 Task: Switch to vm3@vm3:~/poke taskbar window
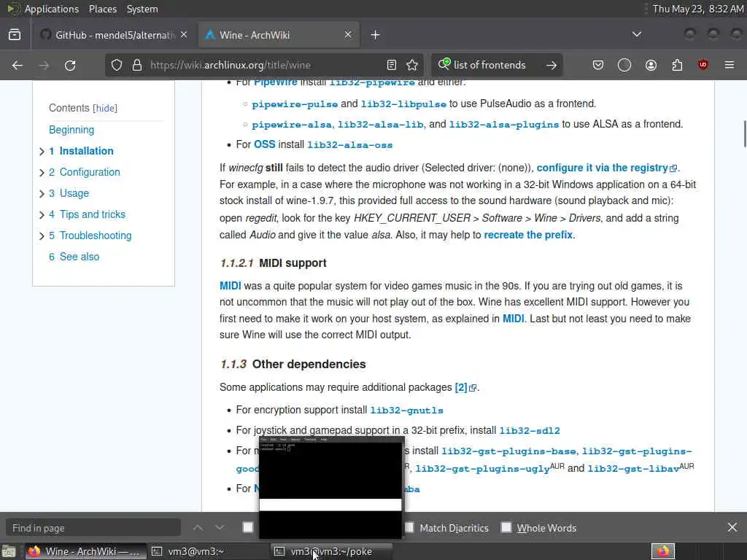tap(332, 551)
